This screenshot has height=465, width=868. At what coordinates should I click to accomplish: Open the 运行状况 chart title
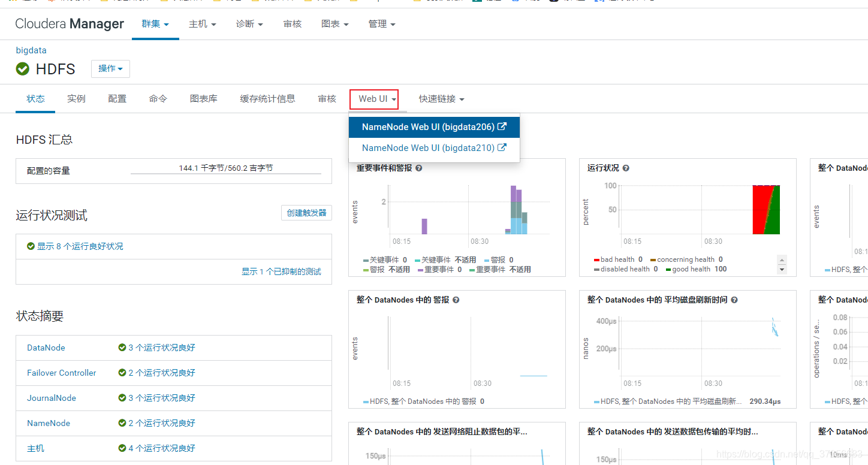coord(603,168)
